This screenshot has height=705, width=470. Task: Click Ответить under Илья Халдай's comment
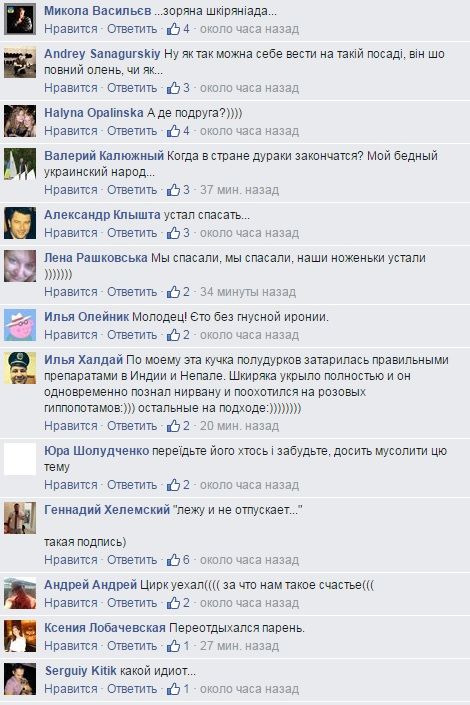tap(132, 426)
